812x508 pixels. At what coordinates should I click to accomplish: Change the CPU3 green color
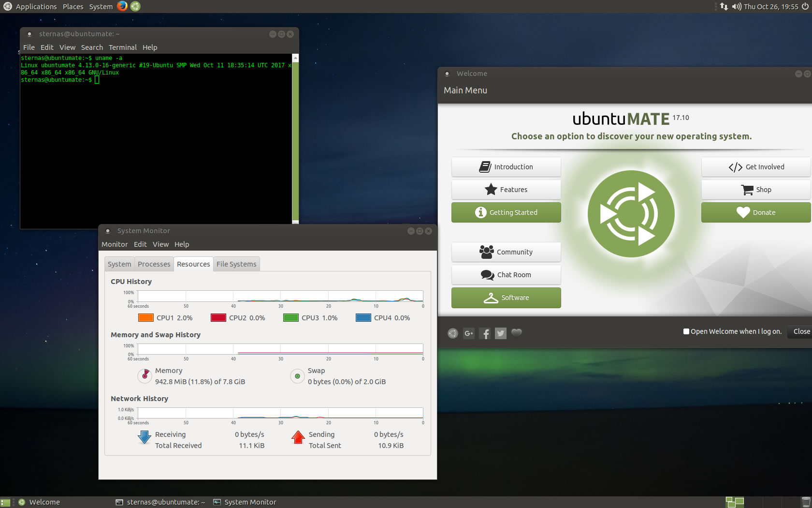[x=291, y=318]
